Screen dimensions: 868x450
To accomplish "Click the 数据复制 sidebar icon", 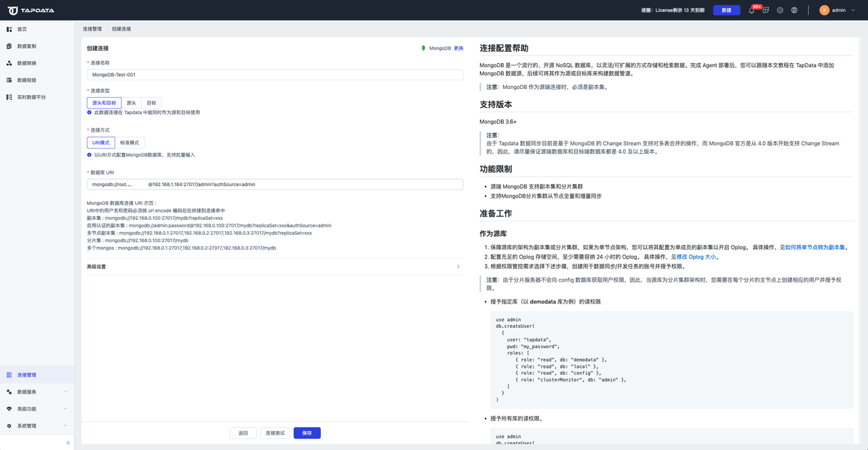I will (x=9, y=46).
